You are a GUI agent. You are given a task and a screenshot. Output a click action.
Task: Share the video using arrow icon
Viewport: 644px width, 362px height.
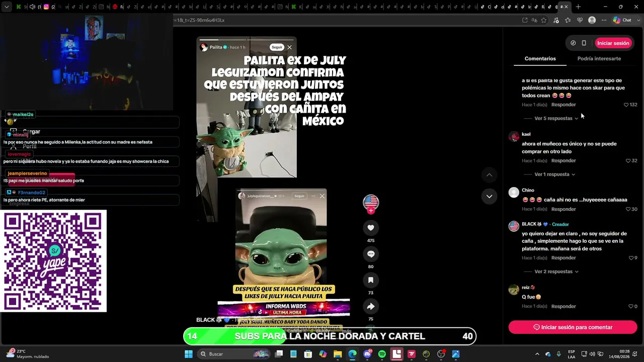[x=371, y=306]
